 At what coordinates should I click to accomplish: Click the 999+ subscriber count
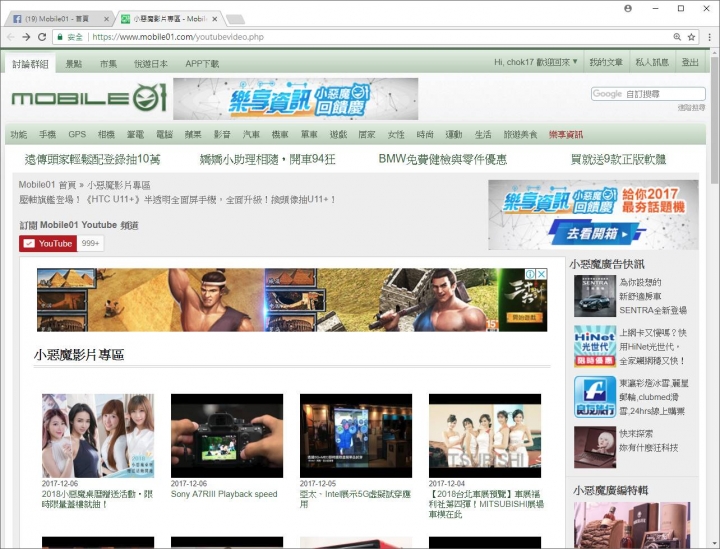90,243
